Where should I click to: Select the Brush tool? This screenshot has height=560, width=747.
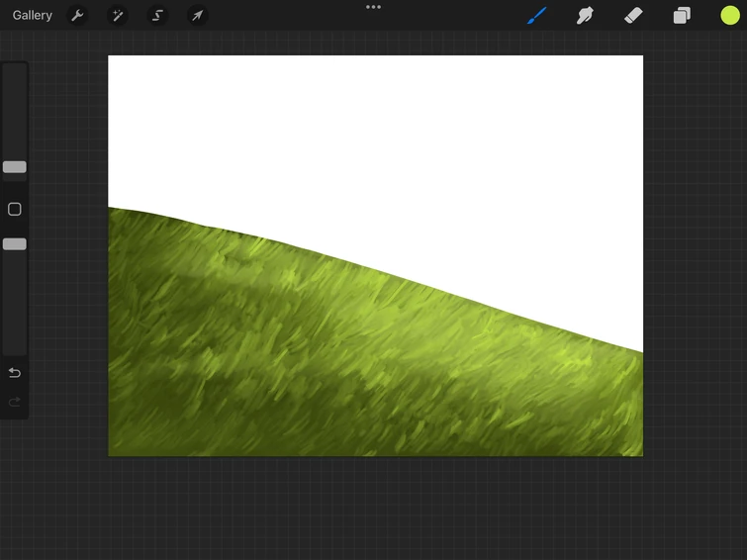[537, 16]
